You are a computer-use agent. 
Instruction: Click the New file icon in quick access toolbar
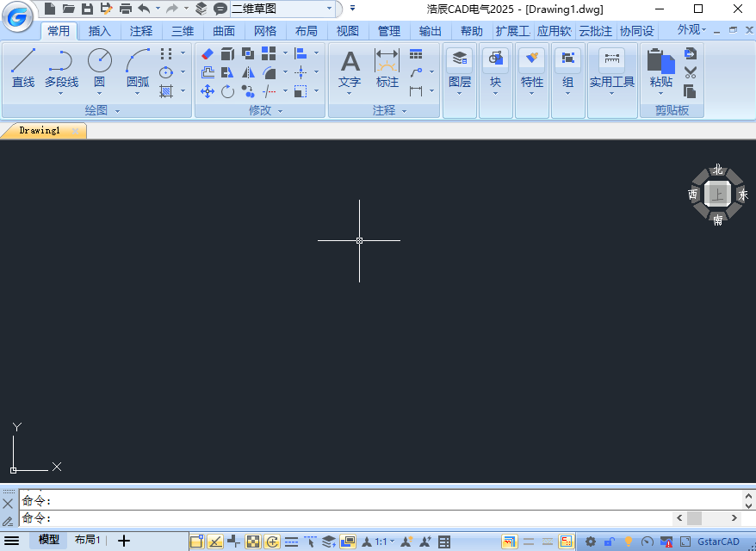(50, 9)
